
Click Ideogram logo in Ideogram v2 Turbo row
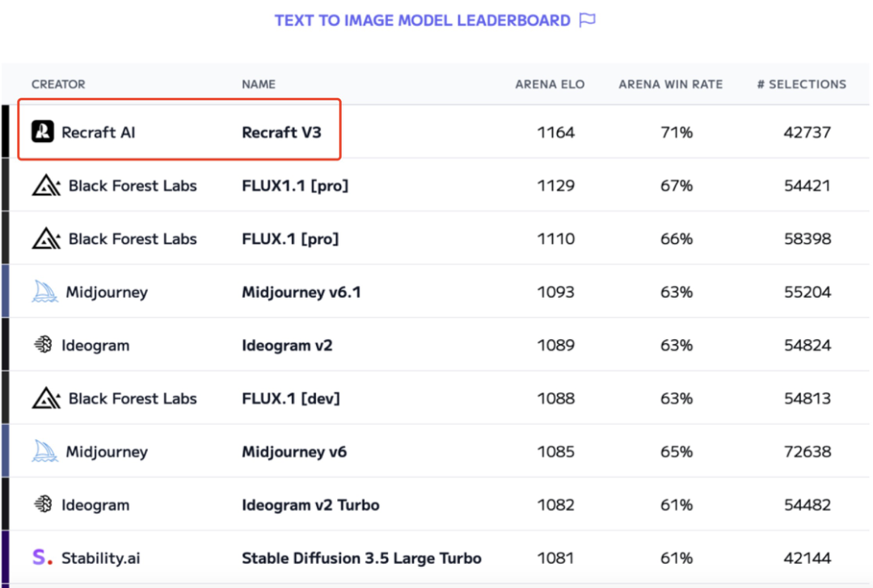click(x=43, y=505)
